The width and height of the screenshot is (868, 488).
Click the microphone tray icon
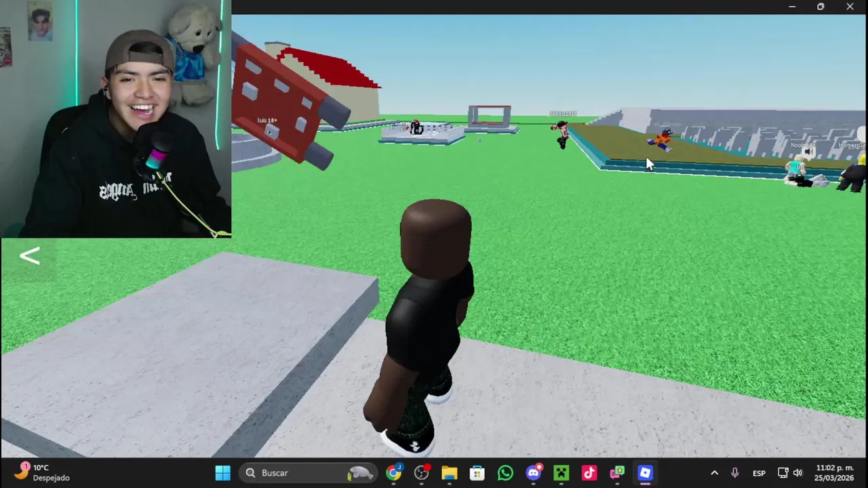[x=734, y=473]
